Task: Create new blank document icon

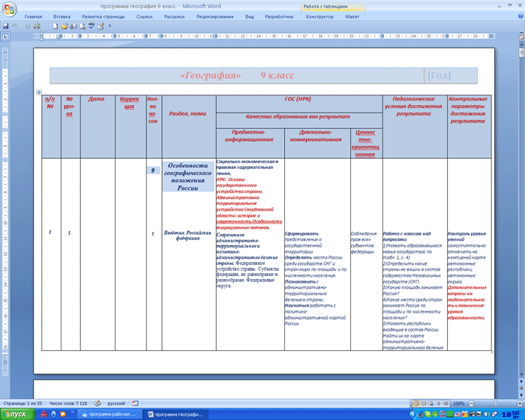Action: click(x=55, y=25)
